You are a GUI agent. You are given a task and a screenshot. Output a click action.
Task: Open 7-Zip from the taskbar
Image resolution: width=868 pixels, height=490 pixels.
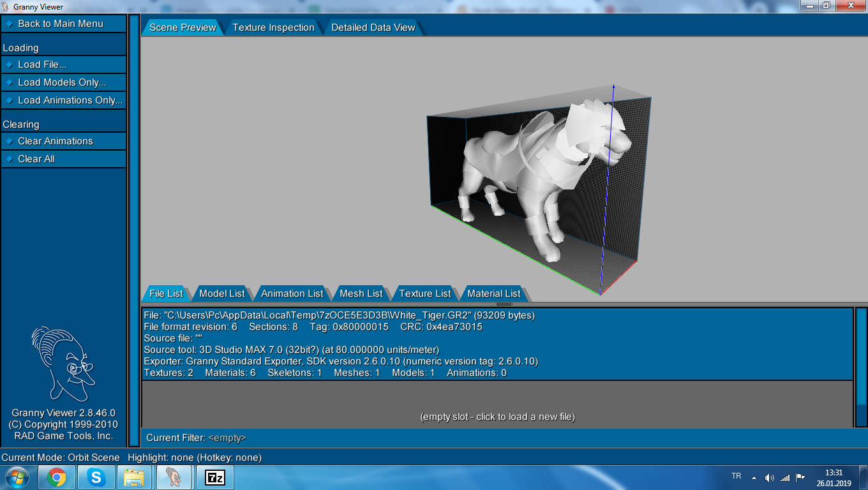pyautogui.click(x=216, y=477)
